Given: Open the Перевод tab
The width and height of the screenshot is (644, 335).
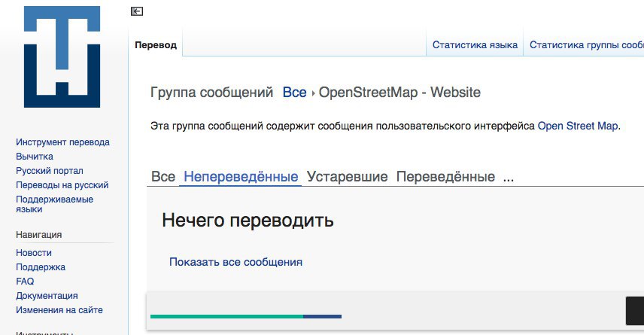Looking at the screenshot, I should coord(156,45).
